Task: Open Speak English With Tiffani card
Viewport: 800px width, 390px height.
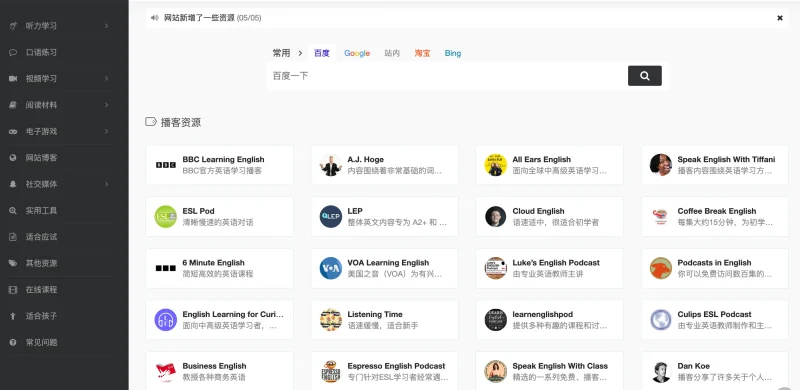Action: [715, 165]
